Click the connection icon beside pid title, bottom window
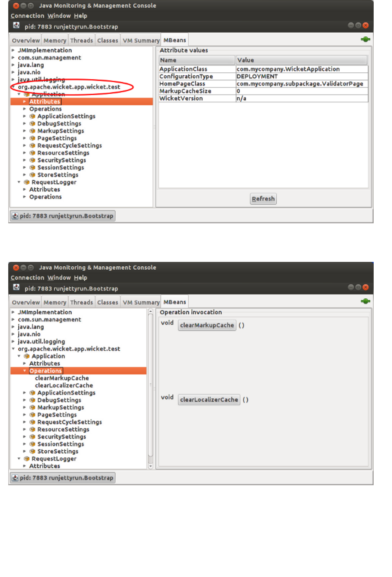 (x=16, y=287)
